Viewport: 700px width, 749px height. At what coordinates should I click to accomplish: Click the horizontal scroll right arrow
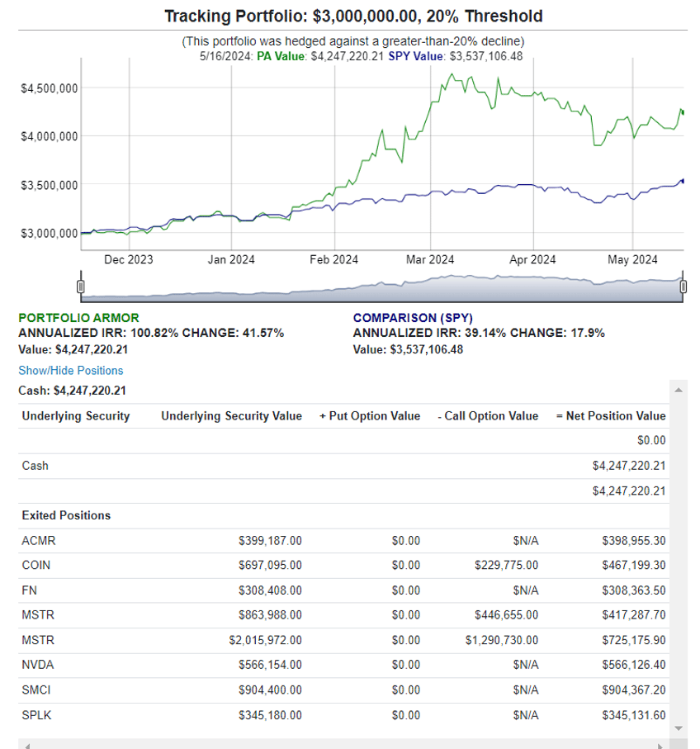point(661,745)
